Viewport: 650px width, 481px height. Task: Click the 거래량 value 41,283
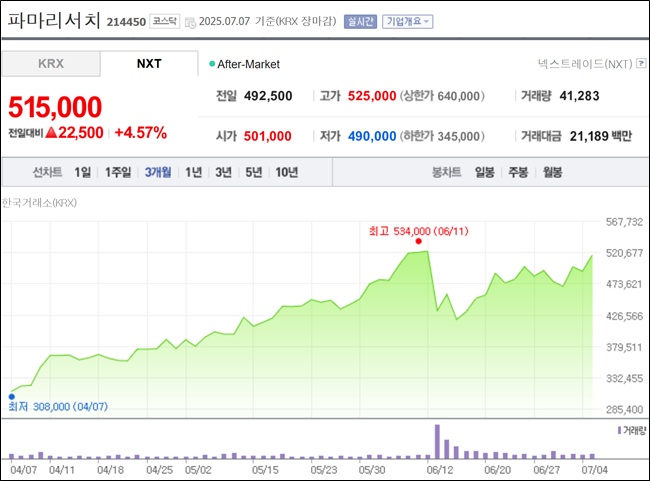(x=579, y=96)
